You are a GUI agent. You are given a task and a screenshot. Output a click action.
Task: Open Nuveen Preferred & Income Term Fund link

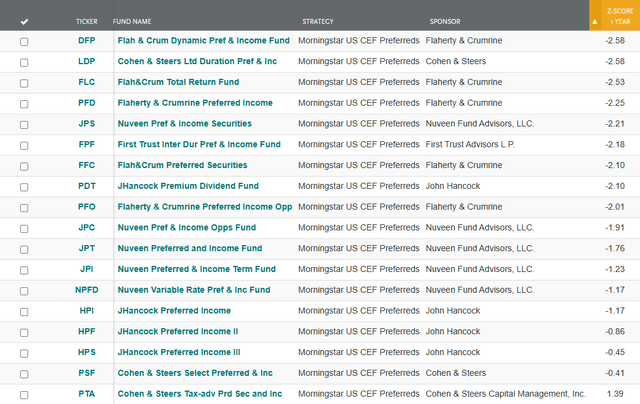[x=197, y=269]
